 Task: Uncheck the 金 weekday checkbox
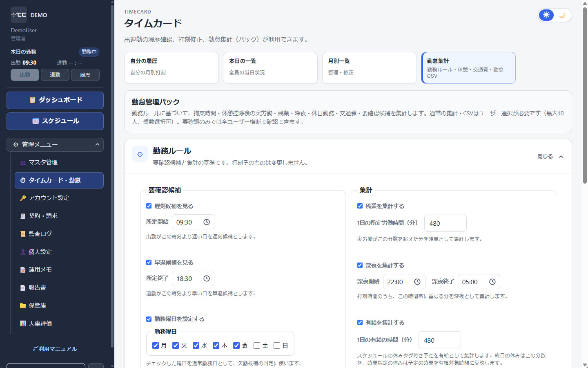(236, 346)
